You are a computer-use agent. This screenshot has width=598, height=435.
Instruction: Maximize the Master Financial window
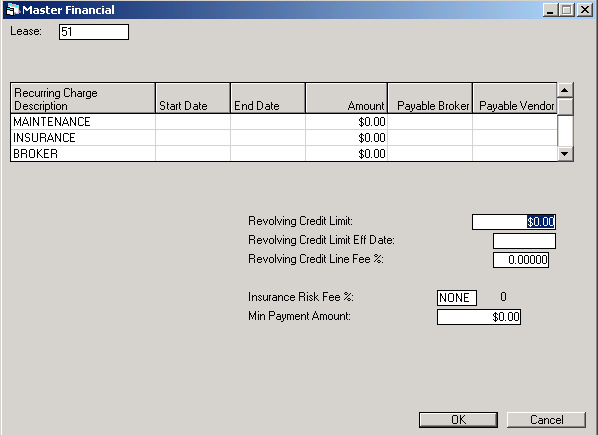(567, 10)
